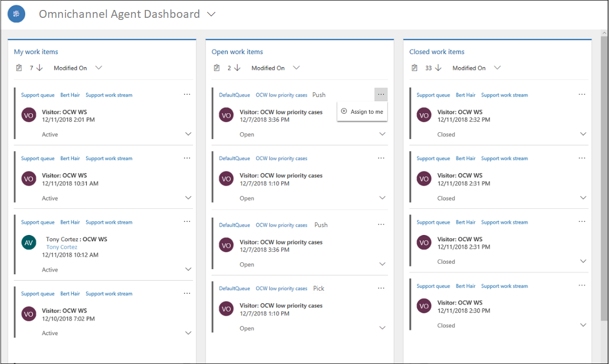Click the AV avatar of Tony Cortez item
This screenshot has width=609, height=364.
(x=29, y=242)
